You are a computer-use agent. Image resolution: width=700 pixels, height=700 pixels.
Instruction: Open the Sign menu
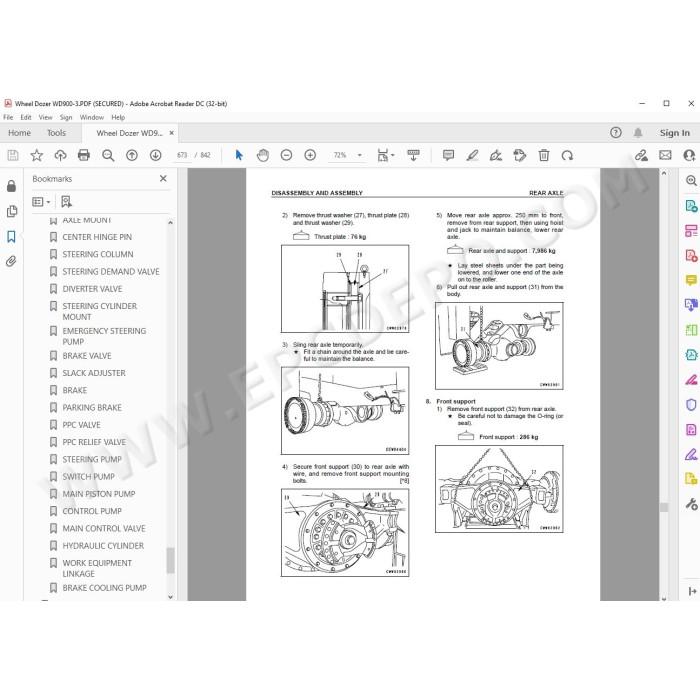point(66,117)
